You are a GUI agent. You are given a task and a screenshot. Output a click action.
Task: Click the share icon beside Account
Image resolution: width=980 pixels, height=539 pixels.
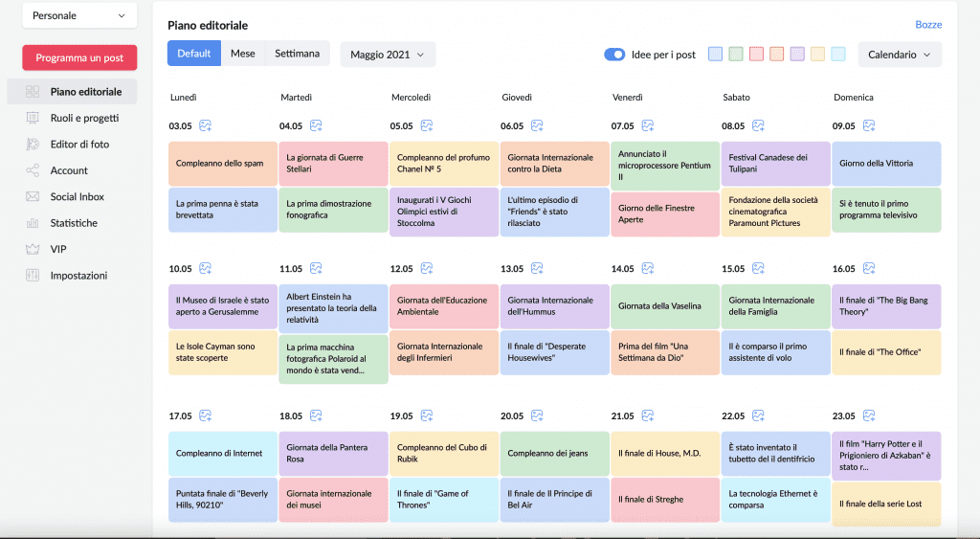33,170
